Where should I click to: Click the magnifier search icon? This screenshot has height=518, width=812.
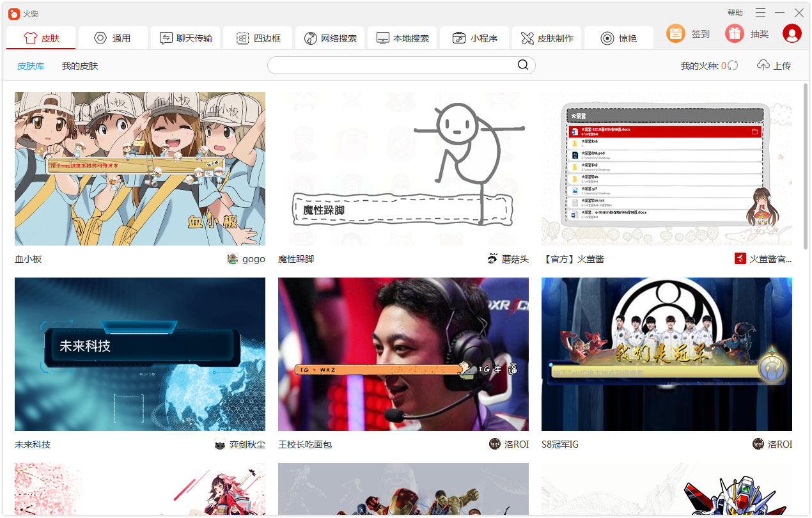coord(523,65)
